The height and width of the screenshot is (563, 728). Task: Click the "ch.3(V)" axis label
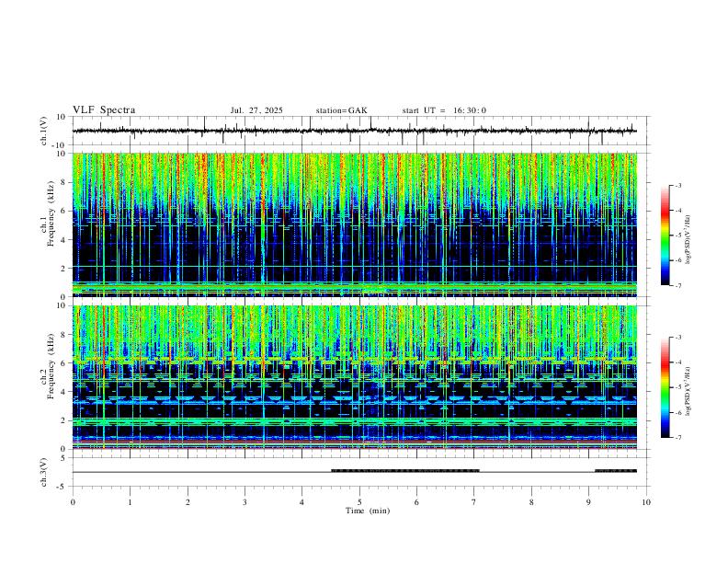click(44, 472)
